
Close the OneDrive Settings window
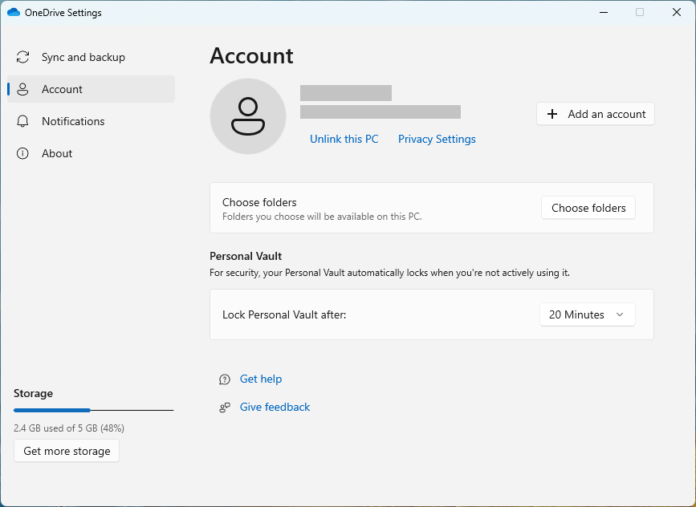pos(676,12)
